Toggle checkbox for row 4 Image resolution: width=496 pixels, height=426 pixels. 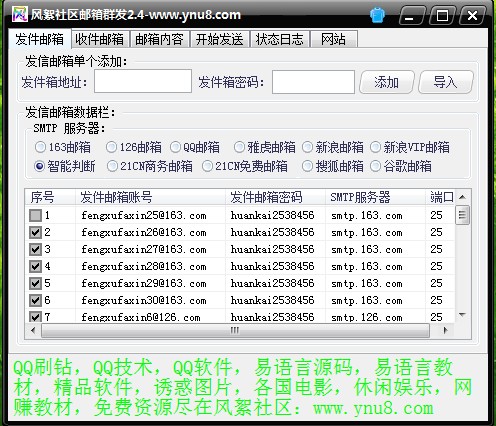point(35,266)
